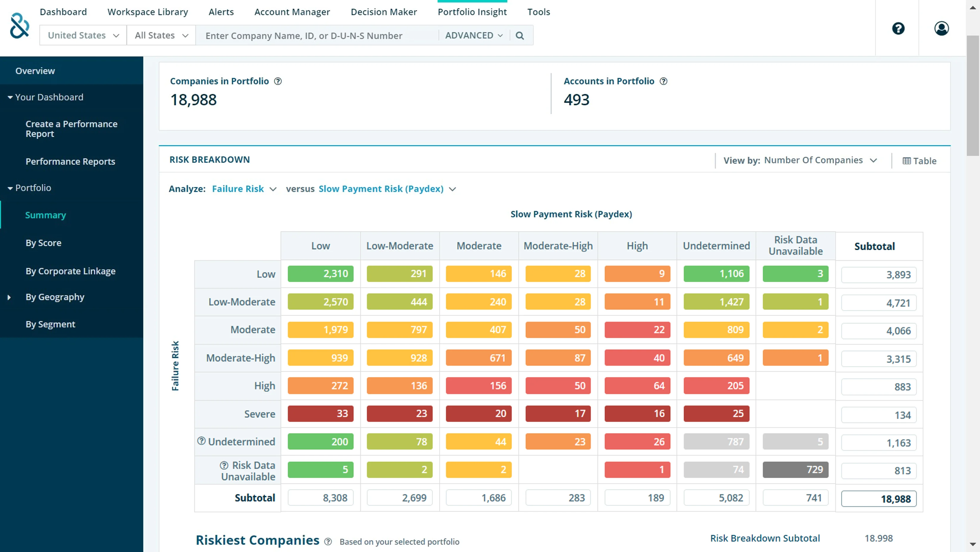This screenshot has height=552, width=980.
Task: Click the D&B ampersand logo
Action: (19, 26)
